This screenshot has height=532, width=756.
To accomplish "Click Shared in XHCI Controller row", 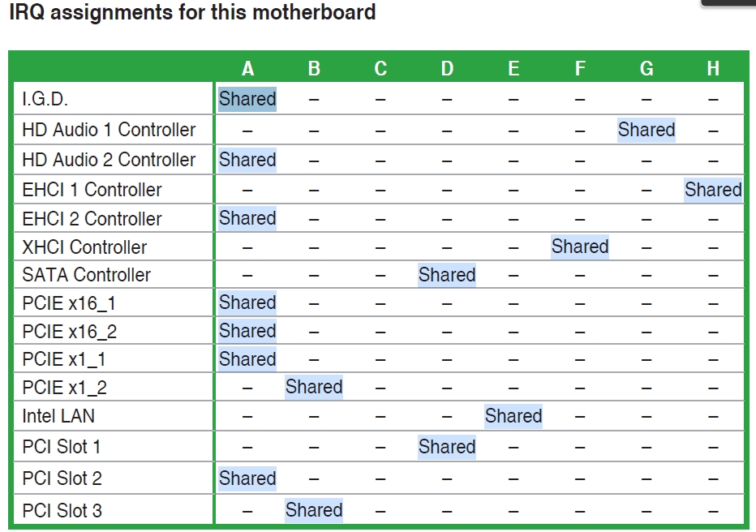I will 580,247.
